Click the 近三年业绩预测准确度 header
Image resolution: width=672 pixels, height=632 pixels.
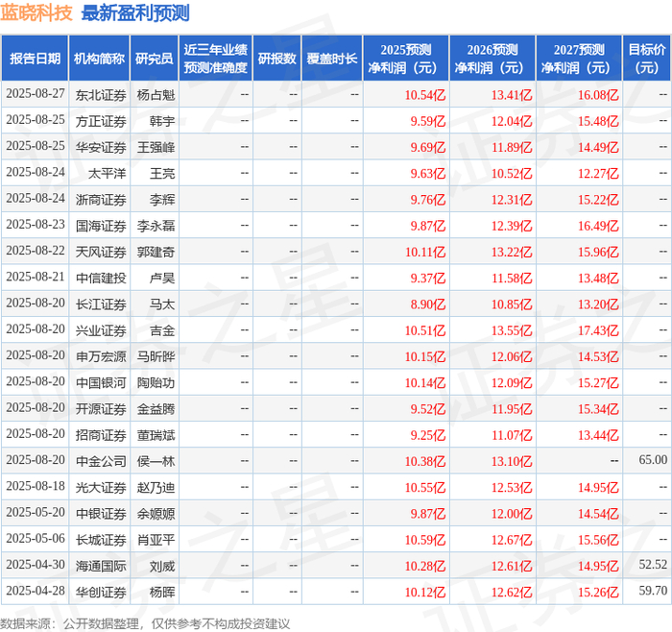point(216,59)
